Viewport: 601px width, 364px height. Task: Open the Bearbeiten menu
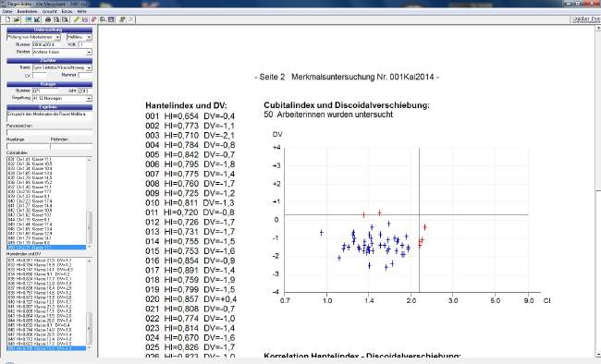(27, 11)
